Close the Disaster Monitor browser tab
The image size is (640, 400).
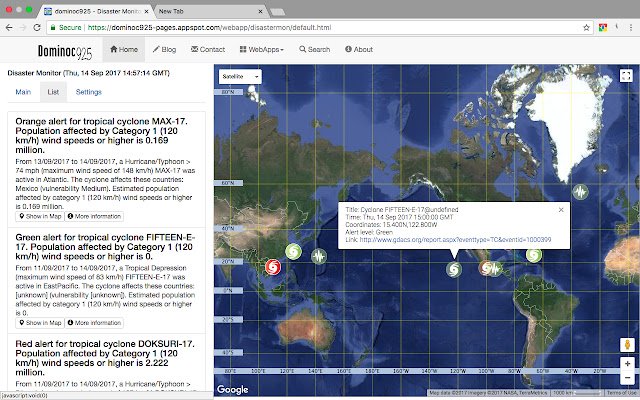[146, 11]
